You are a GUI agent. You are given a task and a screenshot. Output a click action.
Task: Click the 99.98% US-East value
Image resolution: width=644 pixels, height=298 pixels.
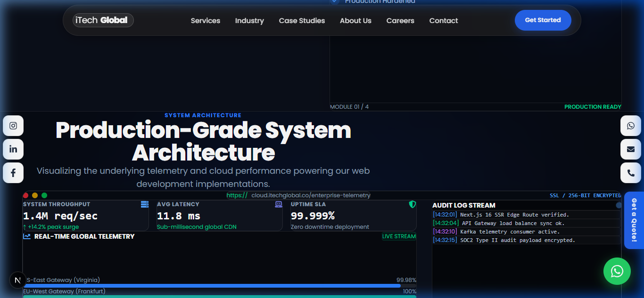click(406, 280)
